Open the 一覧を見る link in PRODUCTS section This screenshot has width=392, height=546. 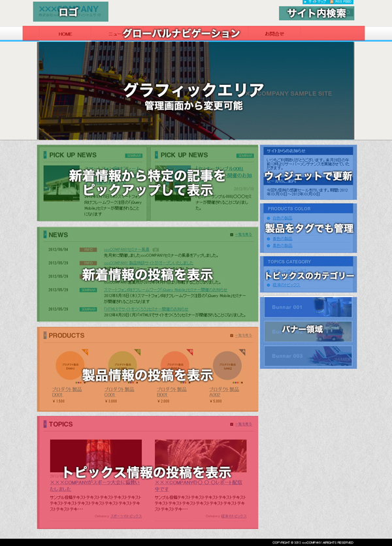click(x=242, y=336)
